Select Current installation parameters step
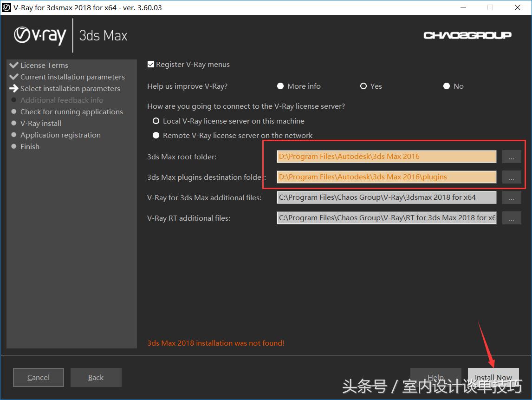The image size is (532, 400). click(72, 77)
